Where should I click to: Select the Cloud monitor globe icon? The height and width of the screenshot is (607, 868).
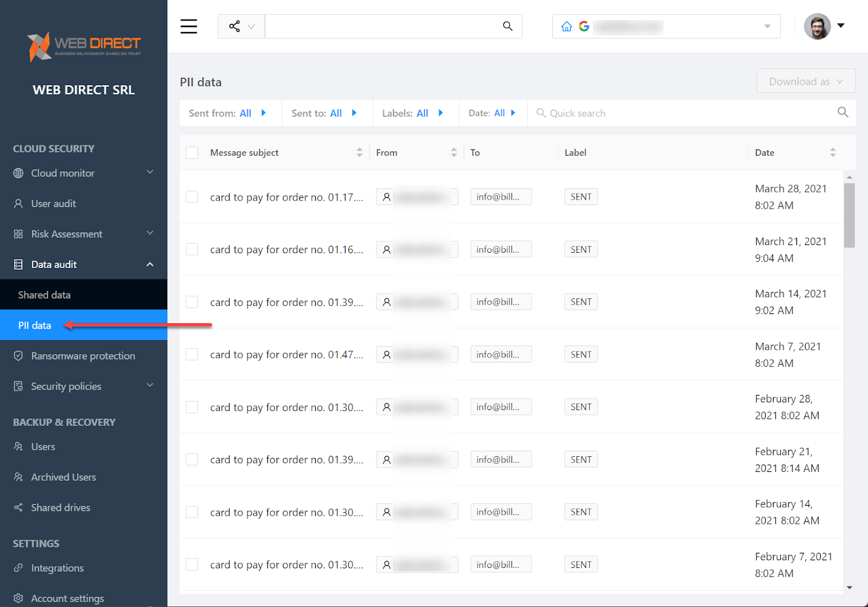coord(18,173)
